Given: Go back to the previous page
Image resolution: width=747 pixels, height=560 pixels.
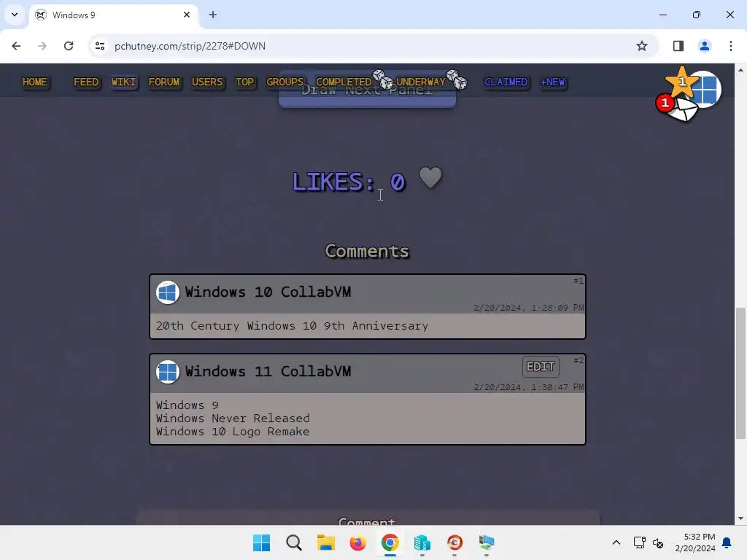Looking at the screenshot, I should [x=16, y=46].
